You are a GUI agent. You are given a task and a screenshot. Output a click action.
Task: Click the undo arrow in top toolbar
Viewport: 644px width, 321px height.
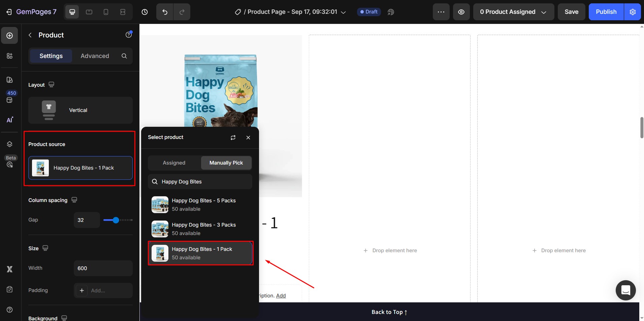pyautogui.click(x=165, y=12)
